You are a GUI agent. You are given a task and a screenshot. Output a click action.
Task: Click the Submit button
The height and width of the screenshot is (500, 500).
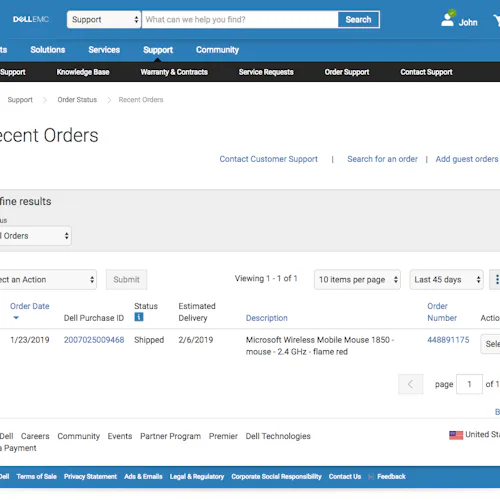click(x=126, y=279)
